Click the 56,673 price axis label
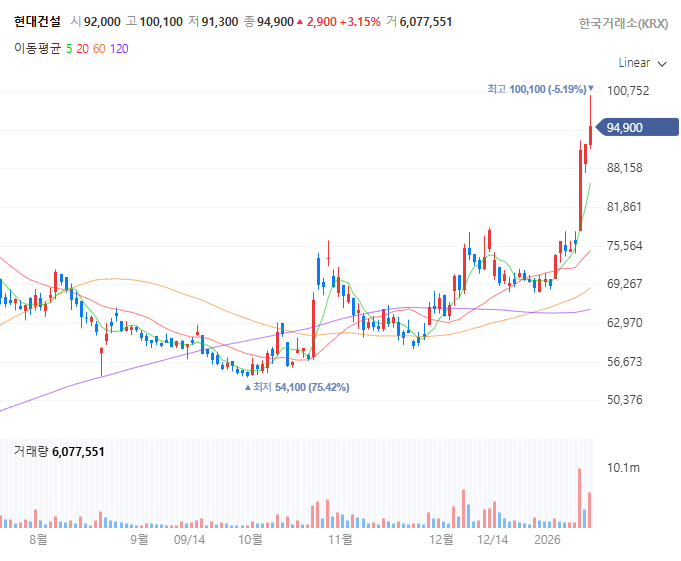Image resolution: width=681 pixels, height=561 pixels. tap(625, 361)
